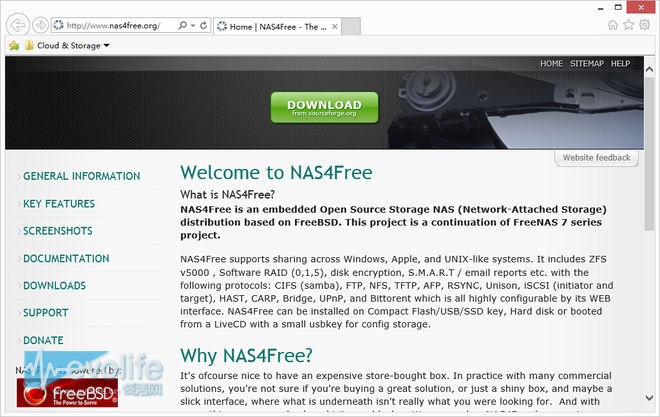
Task: Open favorites with the star icon
Action: point(628,25)
